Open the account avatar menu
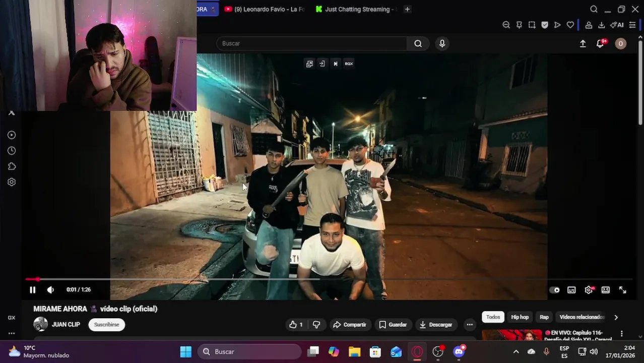The width and height of the screenshot is (644, 363). (x=620, y=43)
